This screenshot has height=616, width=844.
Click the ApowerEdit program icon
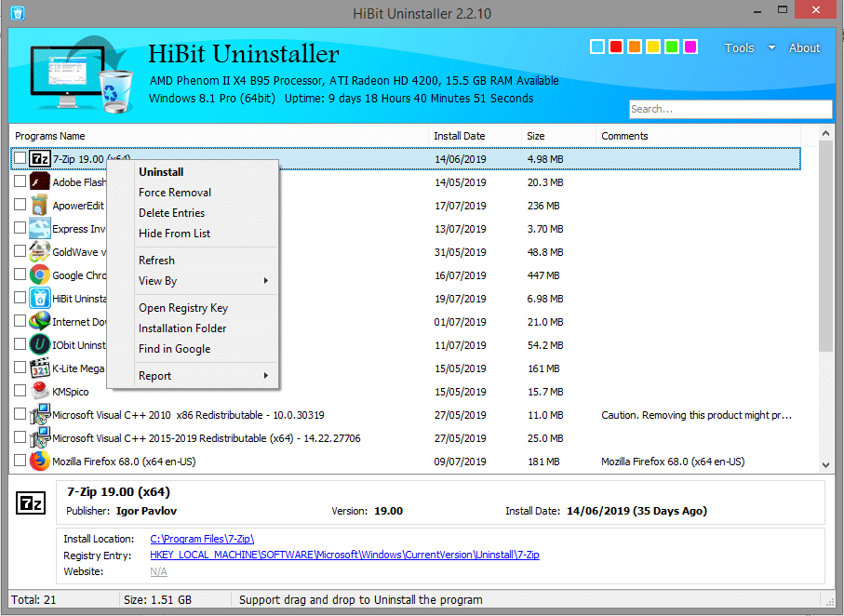40,205
